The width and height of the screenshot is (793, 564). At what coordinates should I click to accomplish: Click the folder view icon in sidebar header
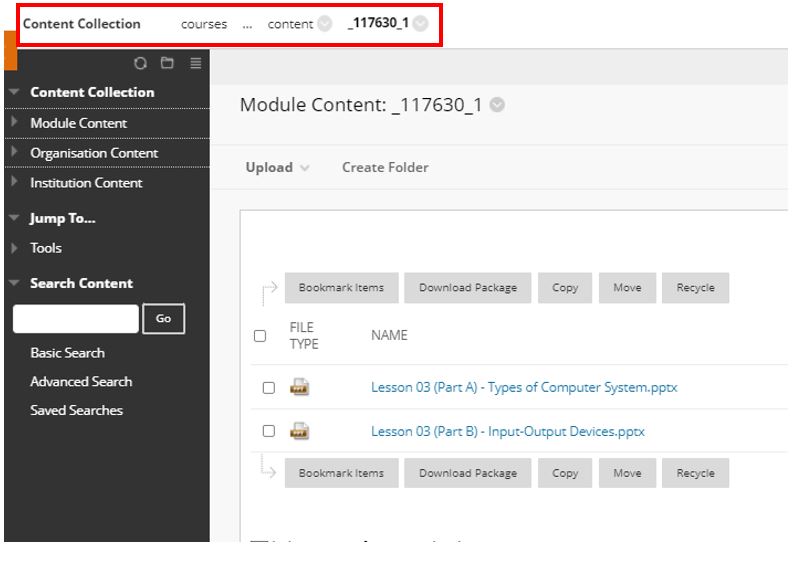click(x=167, y=63)
